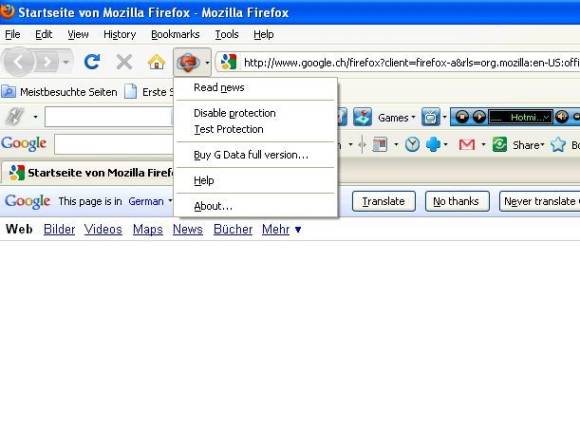Click the Translate button
Image resolution: width=580 pixels, height=447 pixels.
pyautogui.click(x=384, y=201)
